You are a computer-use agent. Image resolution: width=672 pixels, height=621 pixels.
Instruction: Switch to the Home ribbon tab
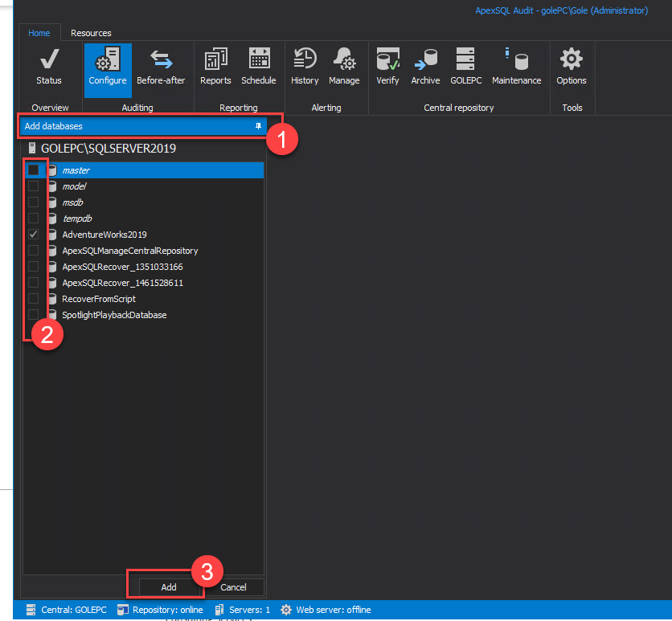(x=39, y=33)
